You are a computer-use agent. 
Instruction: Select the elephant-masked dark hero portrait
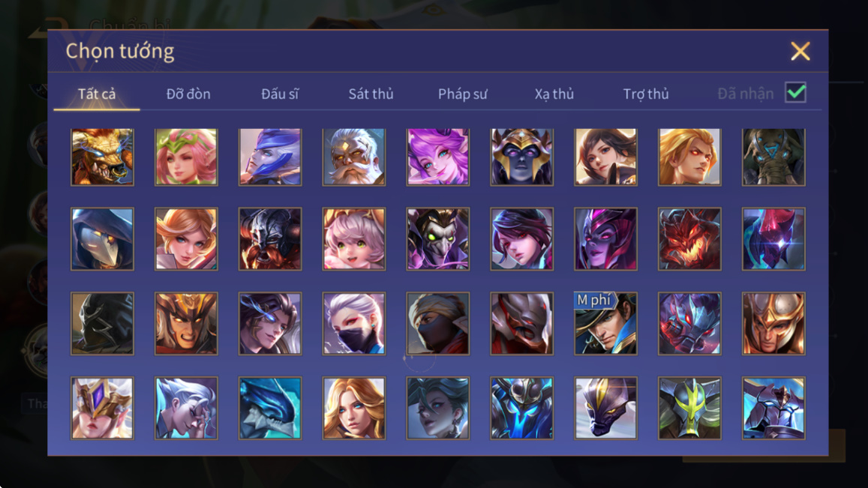[x=773, y=157]
